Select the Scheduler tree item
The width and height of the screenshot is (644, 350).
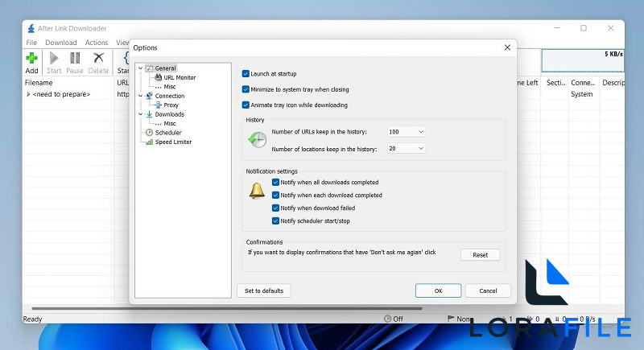pyautogui.click(x=168, y=133)
